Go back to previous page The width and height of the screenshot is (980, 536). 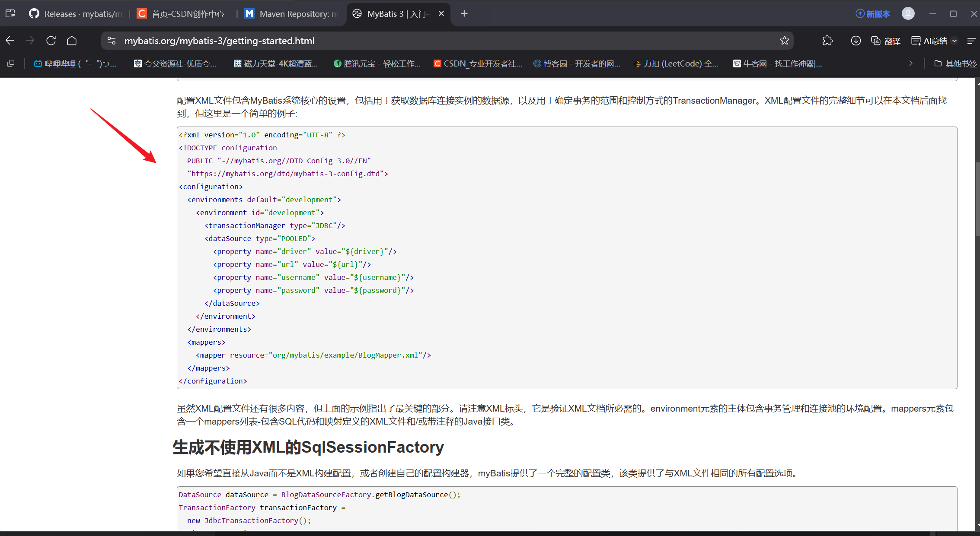click(x=10, y=41)
